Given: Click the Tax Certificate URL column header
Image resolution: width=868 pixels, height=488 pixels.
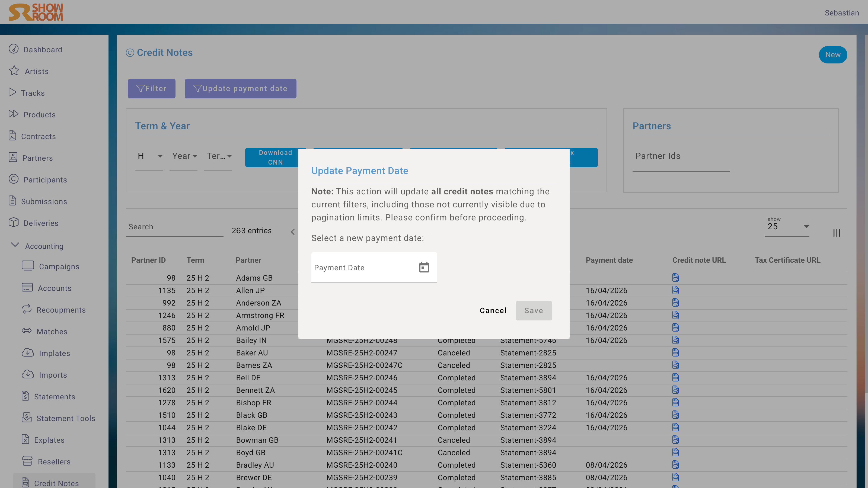Looking at the screenshot, I should pyautogui.click(x=787, y=260).
